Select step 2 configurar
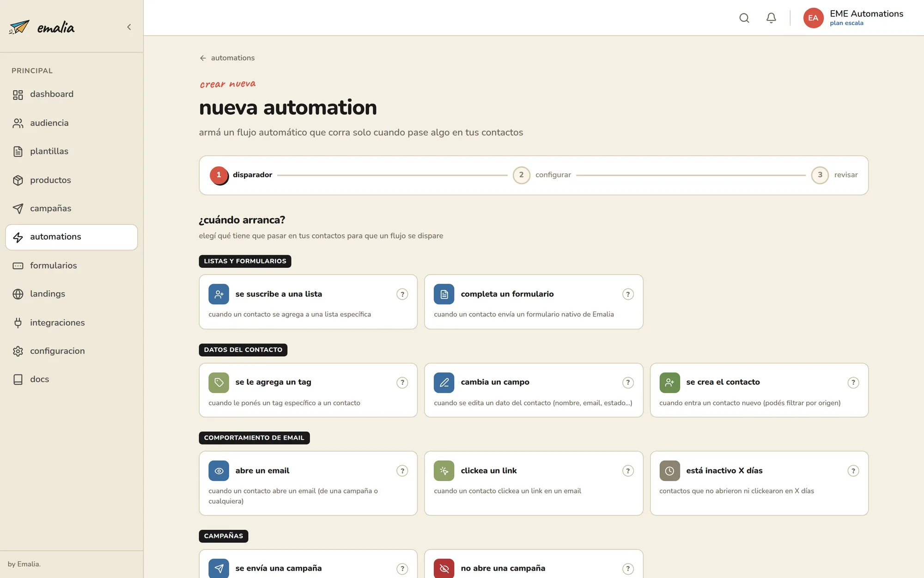Image resolution: width=924 pixels, height=578 pixels. [542, 175]
